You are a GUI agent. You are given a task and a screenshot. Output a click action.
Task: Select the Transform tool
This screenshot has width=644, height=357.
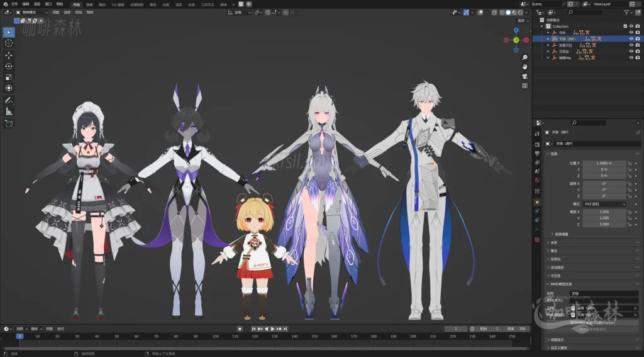click(x=9, y=88)
